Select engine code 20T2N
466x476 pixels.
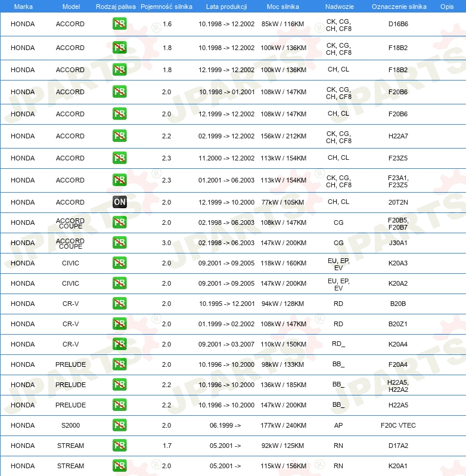(x=398, y=202)
